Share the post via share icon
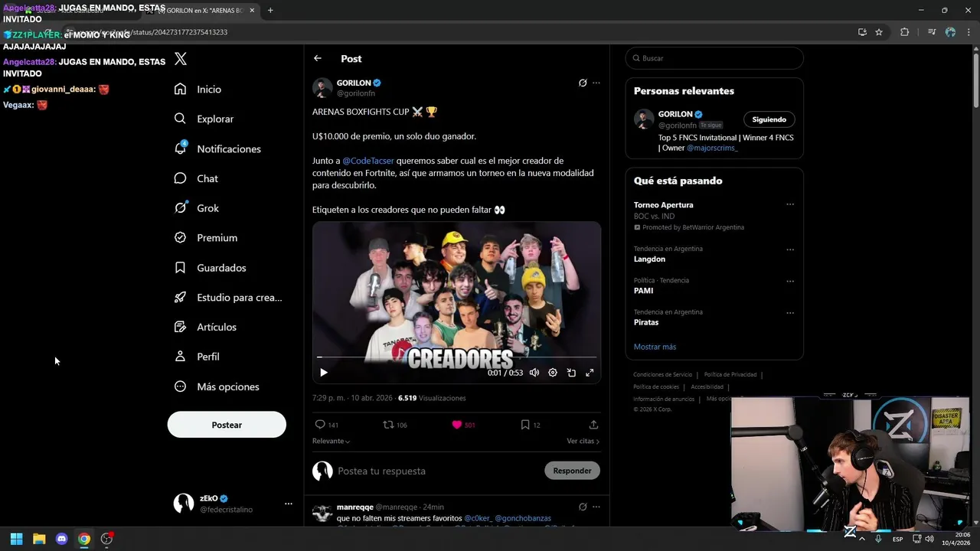 (593, 425)
